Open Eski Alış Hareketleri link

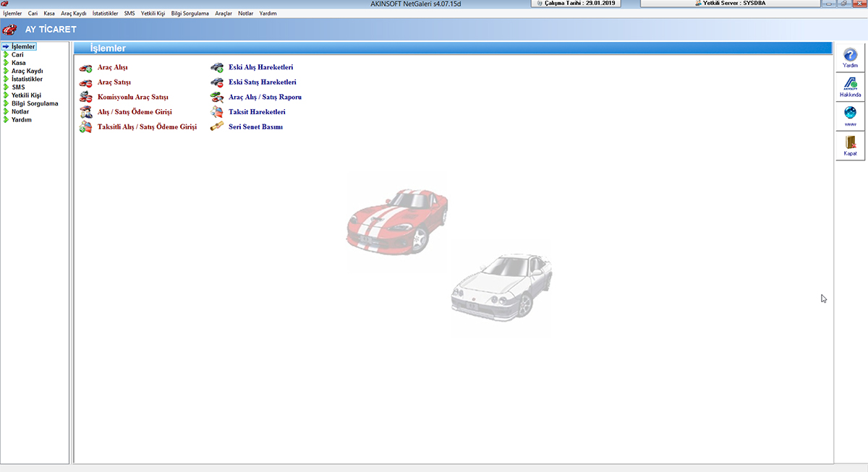260,67
